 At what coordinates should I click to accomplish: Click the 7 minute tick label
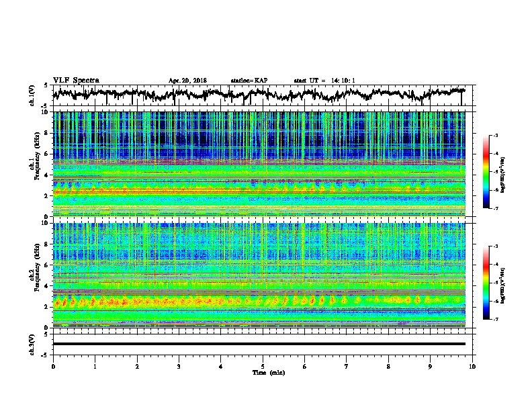tap(347, 366)
